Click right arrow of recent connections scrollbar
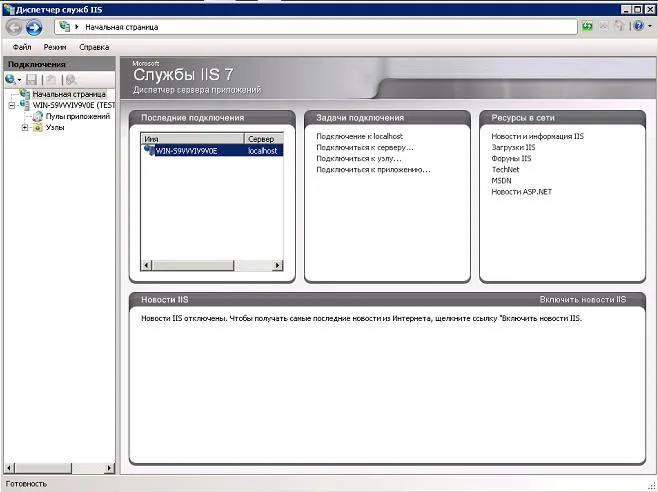Screen dimensions: 658x492 [x=277, y=265]
